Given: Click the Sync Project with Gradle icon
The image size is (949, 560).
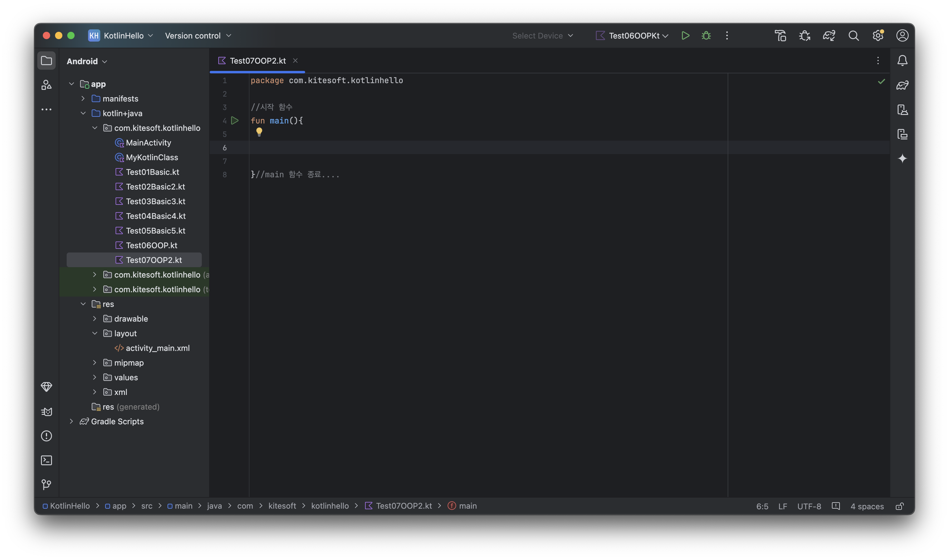Looking at the screenshot, I should click(829, 35).
